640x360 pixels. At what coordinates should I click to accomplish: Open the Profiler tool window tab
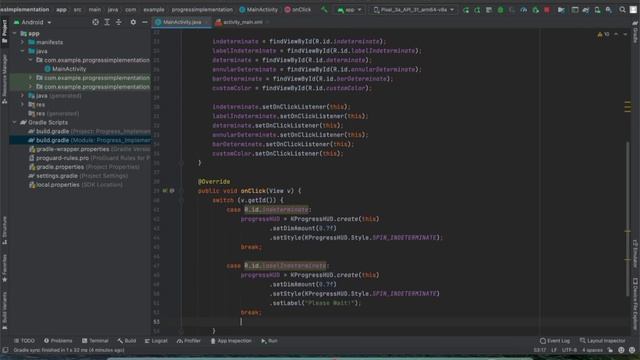189,340
